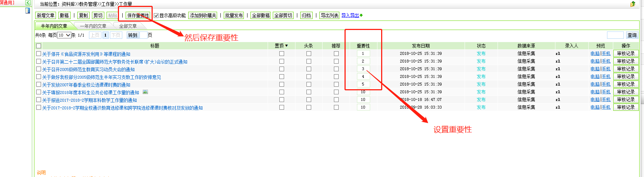Click 审核记录 for the first article

tap(626, 54)
